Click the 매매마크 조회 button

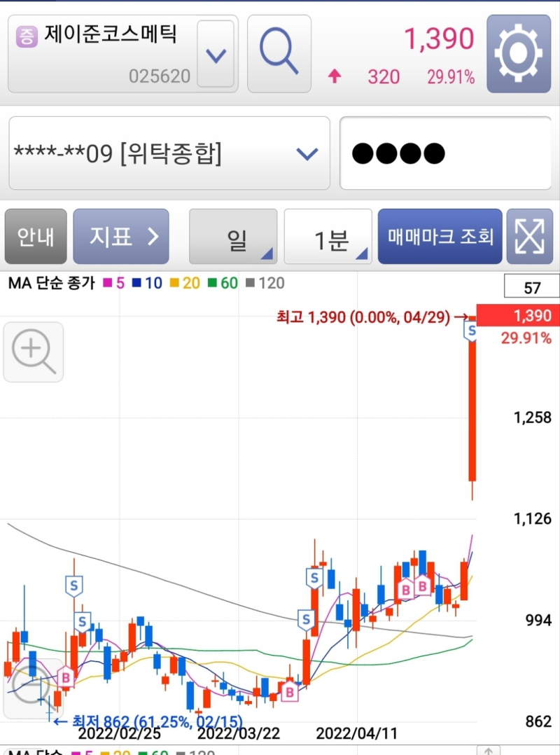[440, 236]
